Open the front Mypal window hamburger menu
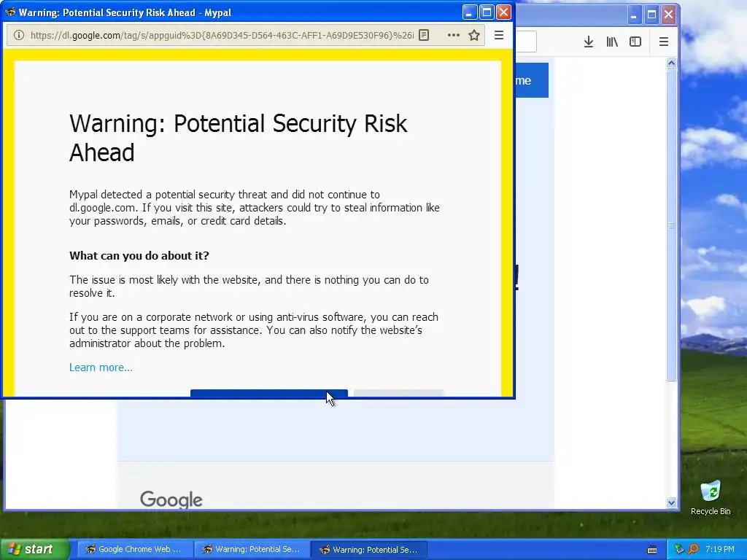The width and height of the screenshot is (747, 560). [499, 35]
